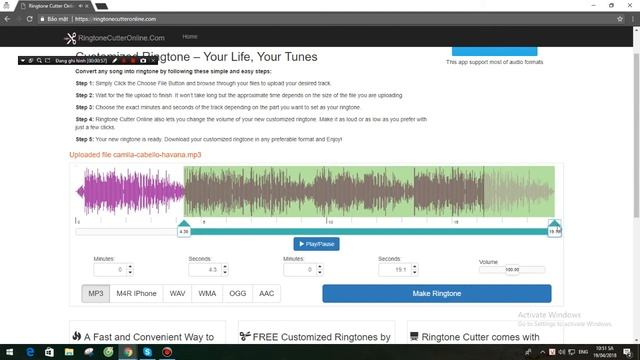Click the system clock in the taskbar
640x360 pixels.
pyautogui.click(x=605, y=352)
